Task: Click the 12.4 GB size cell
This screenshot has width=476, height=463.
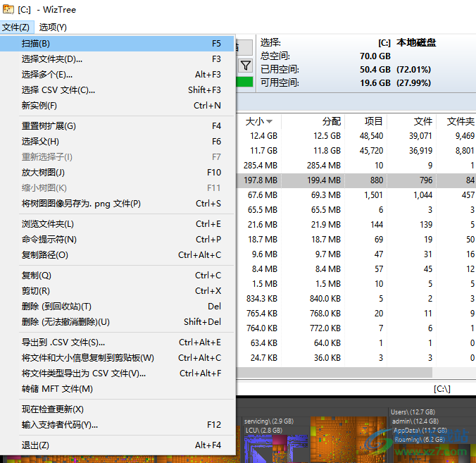Action: (x=263, y=136)
